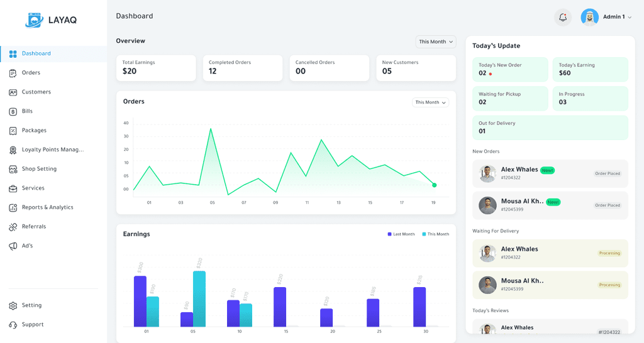Click the notification bell icon
Screen dimensions: 644x343
[x=562, y=18]
